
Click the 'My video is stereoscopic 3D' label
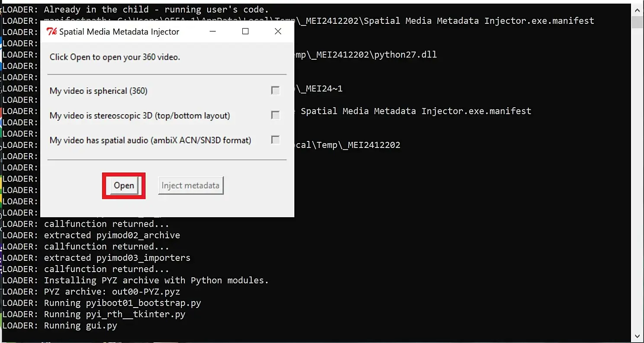[x=139, y=115]
